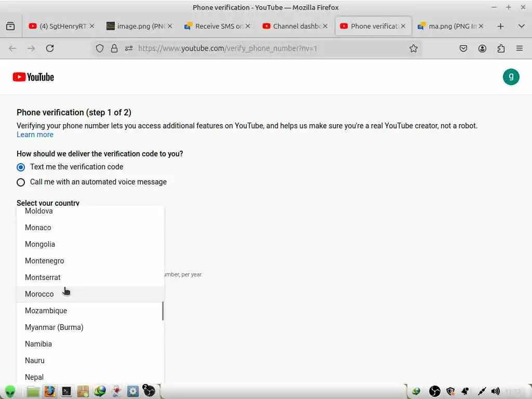Close the Phone verification tab
Screen dimensions: 532x399
(x=403, y=26)
